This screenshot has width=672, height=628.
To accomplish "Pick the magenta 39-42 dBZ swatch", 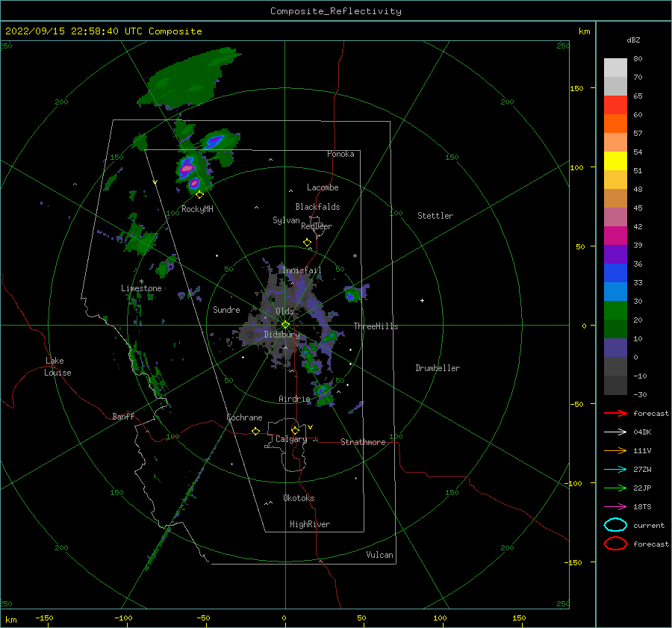I will tap(615, 236).
